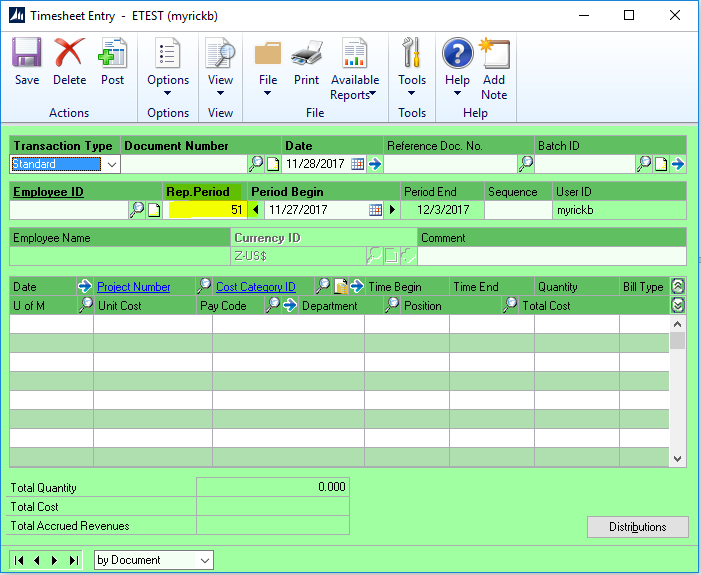Open the Date calendar picker

coord(357,164)
